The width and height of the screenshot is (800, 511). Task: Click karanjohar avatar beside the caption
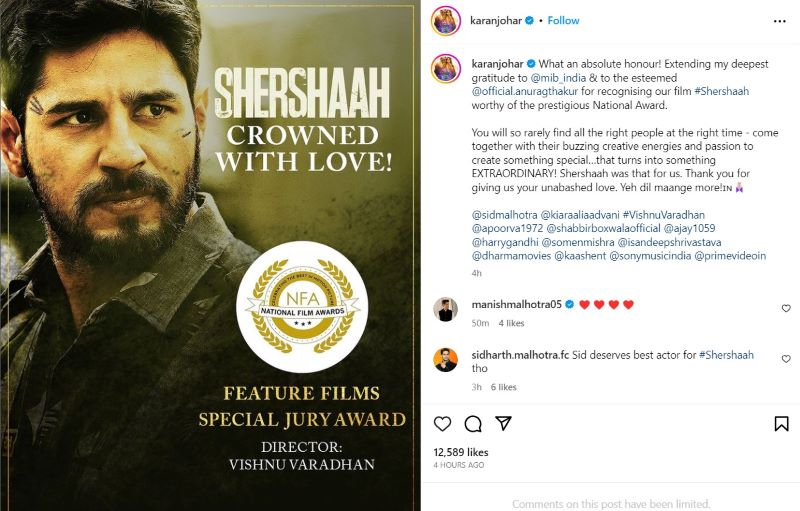446,68
